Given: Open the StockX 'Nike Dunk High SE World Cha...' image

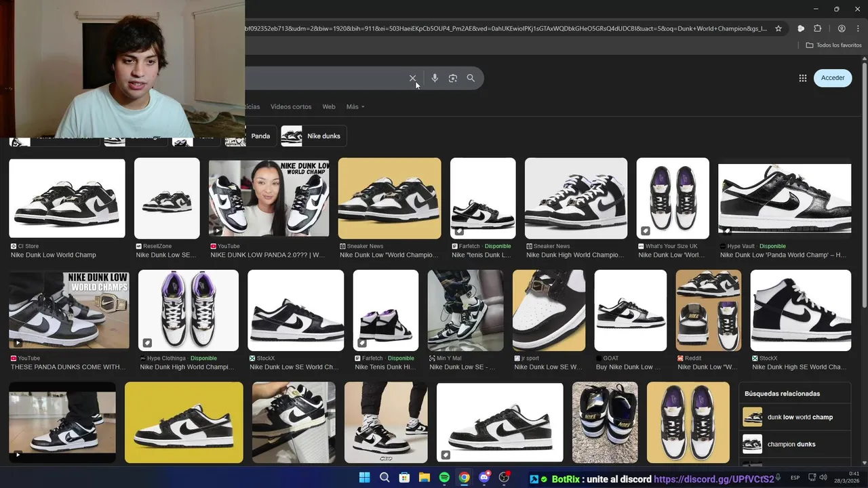Looking at the screenshot, I should [x=801, y=310].
